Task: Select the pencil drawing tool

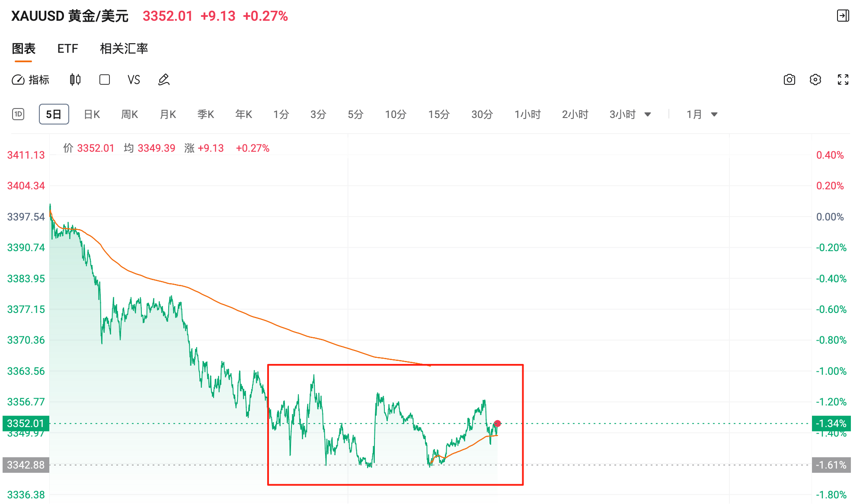Action: [164, 80]
